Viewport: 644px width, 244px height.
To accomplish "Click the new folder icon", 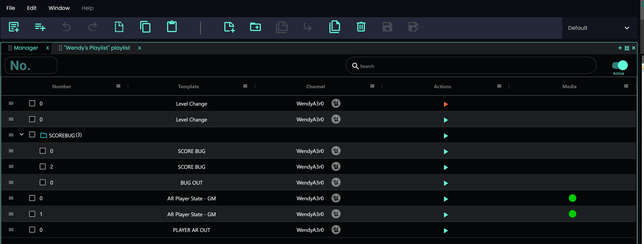I will pos(255,27).
